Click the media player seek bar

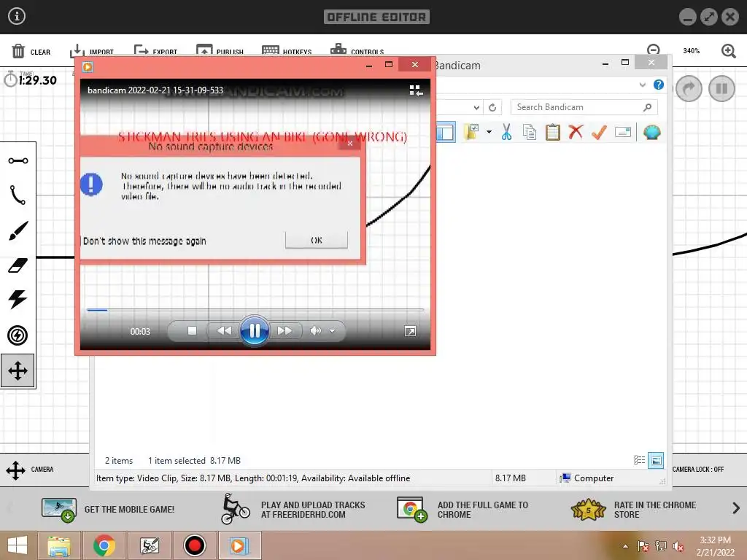[x=255, y=310]
